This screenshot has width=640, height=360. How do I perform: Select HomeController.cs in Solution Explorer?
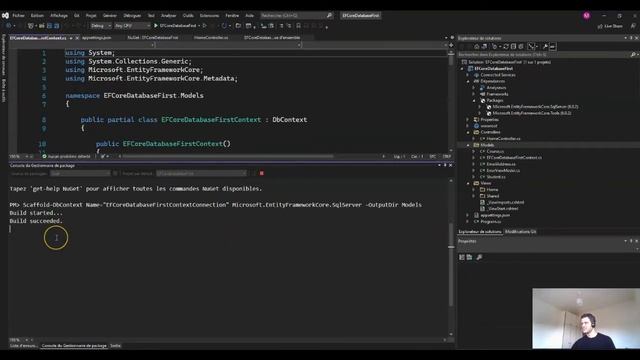coord(503,139)
